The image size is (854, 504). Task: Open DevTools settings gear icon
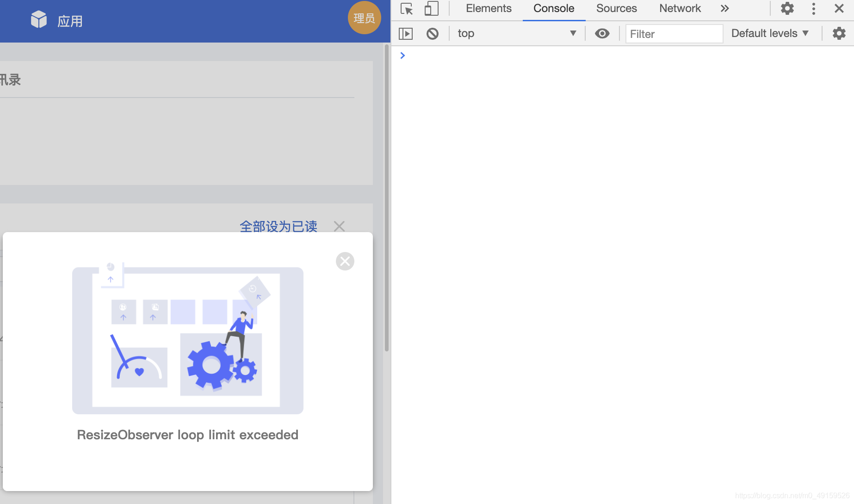pyautogui.click(x=787, y=8)
